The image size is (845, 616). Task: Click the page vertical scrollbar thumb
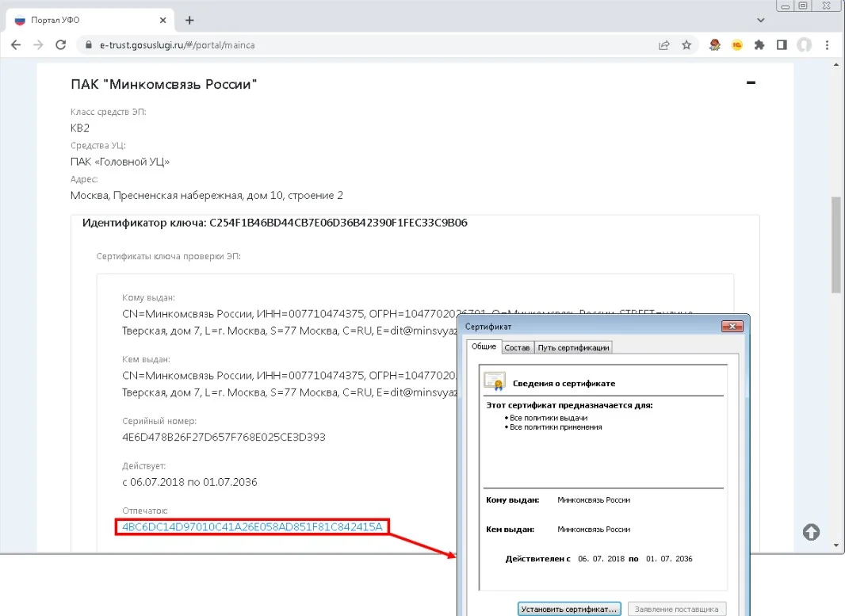[x=835, y=245]
